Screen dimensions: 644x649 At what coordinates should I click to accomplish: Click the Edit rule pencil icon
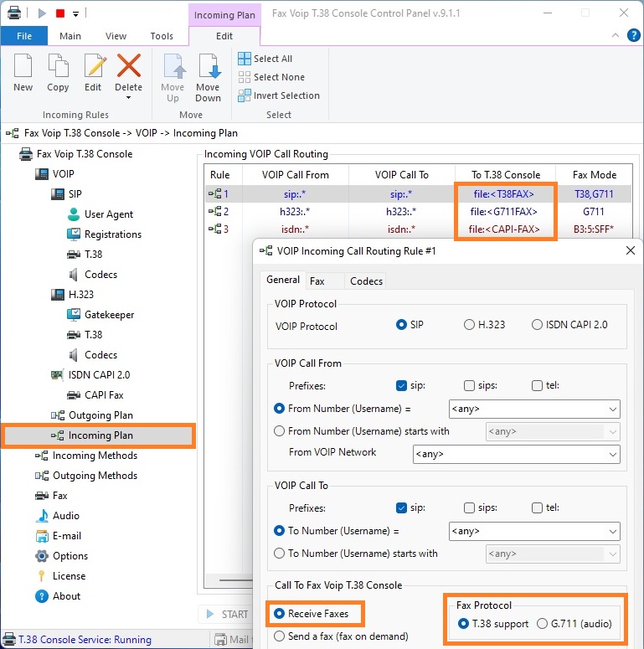pyautogui.click(x=95, y=65)
